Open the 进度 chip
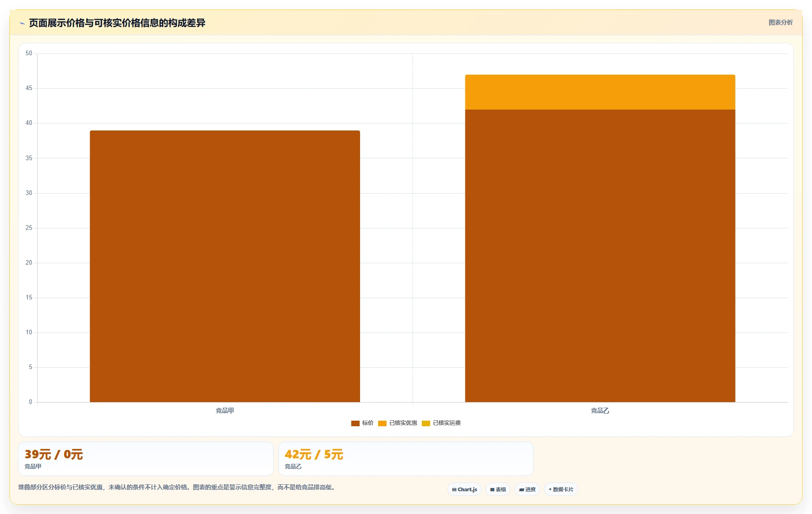 coord(527,489)
